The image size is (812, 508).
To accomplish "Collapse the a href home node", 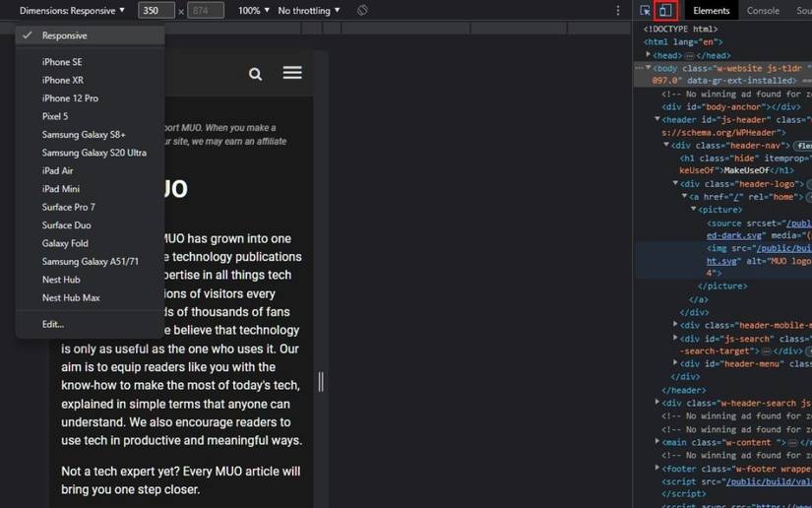I will coord(685,196).
